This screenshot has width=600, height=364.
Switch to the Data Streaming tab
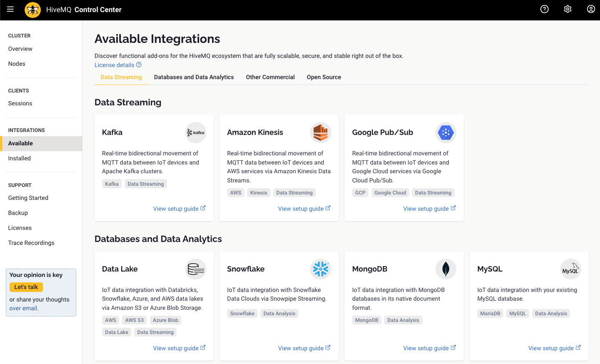point(121,77)
